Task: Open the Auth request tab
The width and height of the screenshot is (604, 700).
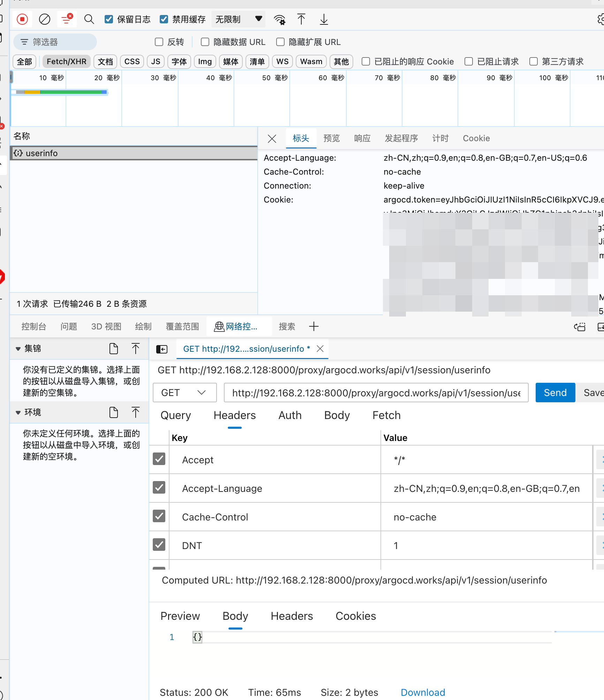Action: point(289,415)
